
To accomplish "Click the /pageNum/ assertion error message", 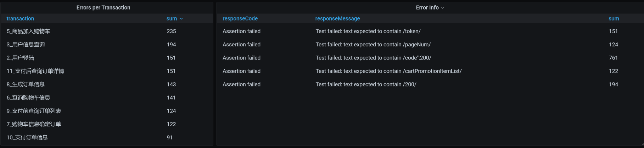I will pyautogui.click(x=373, y=45).
